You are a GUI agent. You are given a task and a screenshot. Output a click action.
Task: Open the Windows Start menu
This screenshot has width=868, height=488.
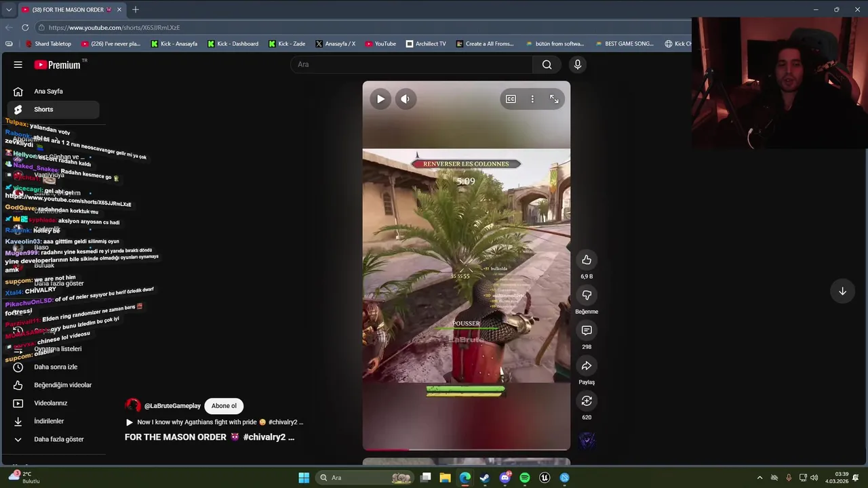click(x=304, y=478)
